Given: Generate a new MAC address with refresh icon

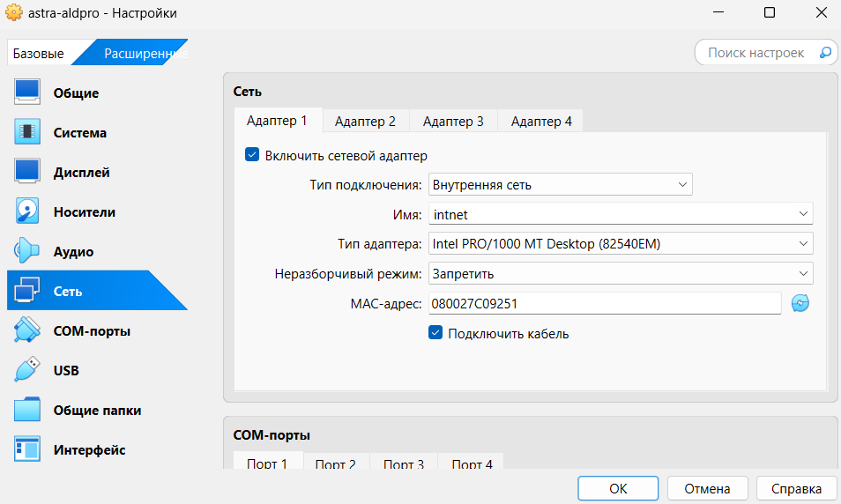Looking at the screenshot, I should [800, 303].
